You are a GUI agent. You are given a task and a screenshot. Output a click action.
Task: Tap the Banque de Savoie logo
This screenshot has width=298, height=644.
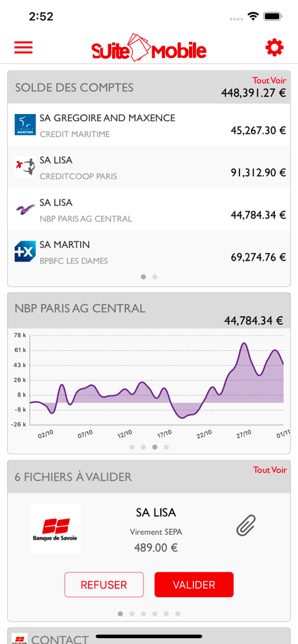tap(55, 529)
